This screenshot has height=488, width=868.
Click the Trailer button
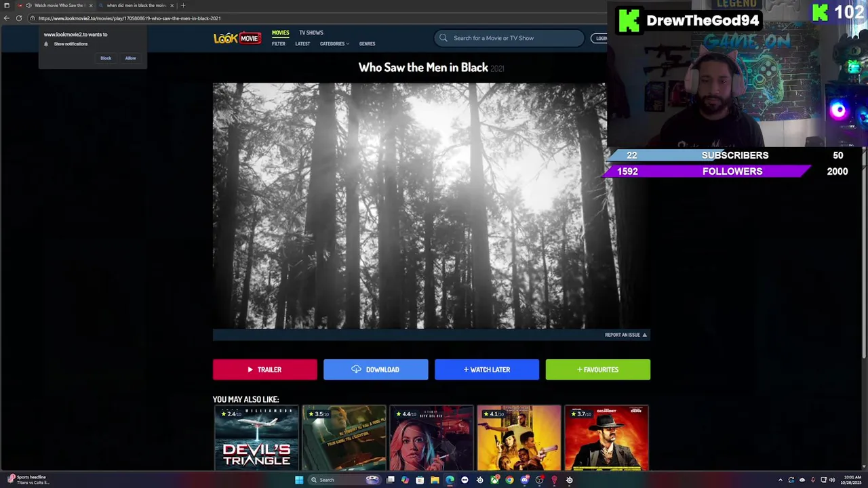coord(264,369)
